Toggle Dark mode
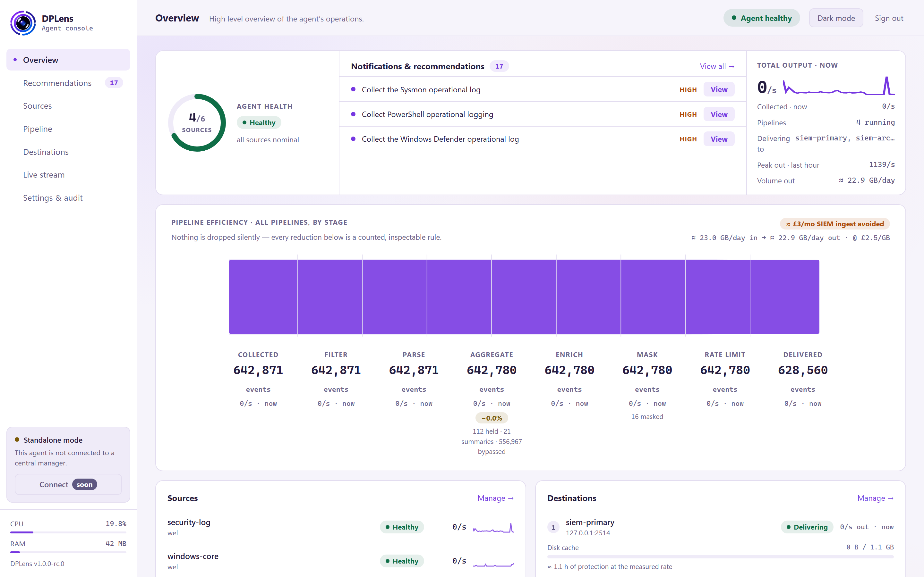Screen dimensions: 924x577 pos(836,18)
